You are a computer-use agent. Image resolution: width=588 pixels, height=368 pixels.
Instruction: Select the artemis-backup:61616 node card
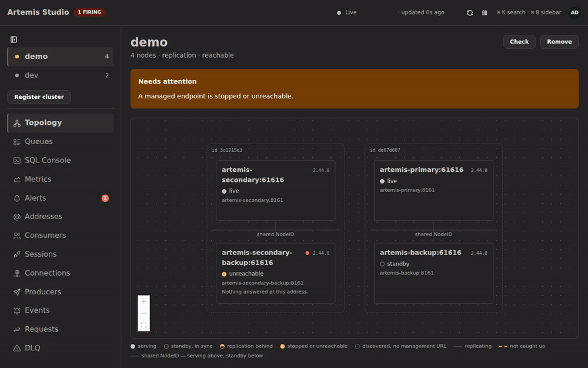433,273
